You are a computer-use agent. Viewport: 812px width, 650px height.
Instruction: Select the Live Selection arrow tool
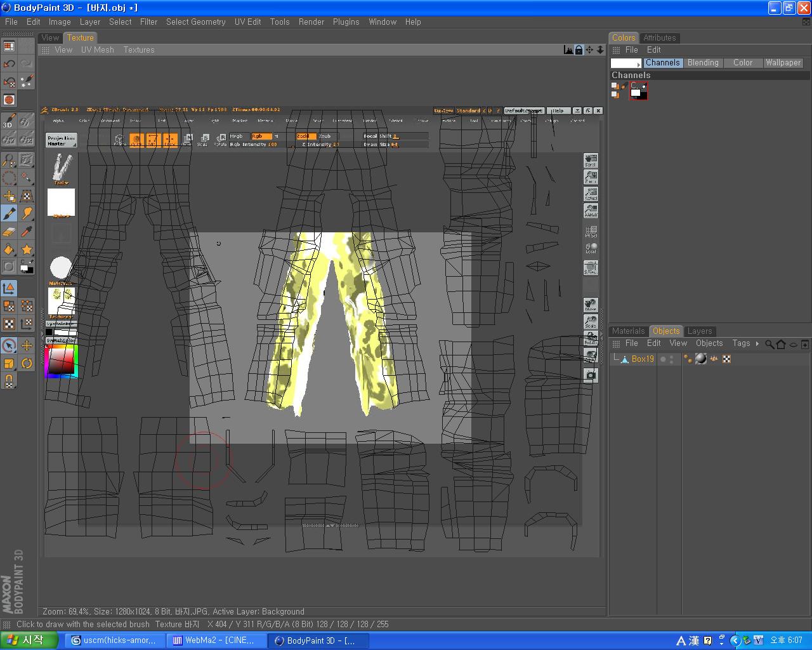[x=9, y=345]
